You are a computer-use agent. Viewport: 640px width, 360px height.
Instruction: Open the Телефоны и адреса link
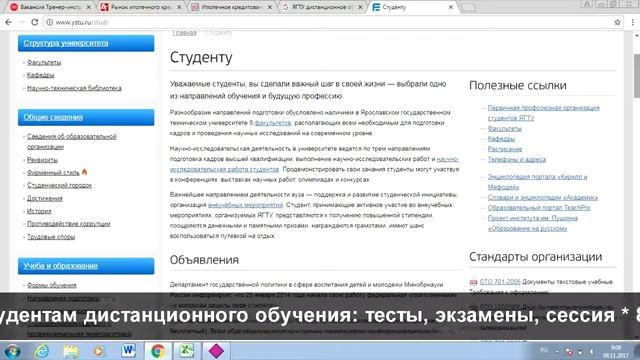pos(517,160)
